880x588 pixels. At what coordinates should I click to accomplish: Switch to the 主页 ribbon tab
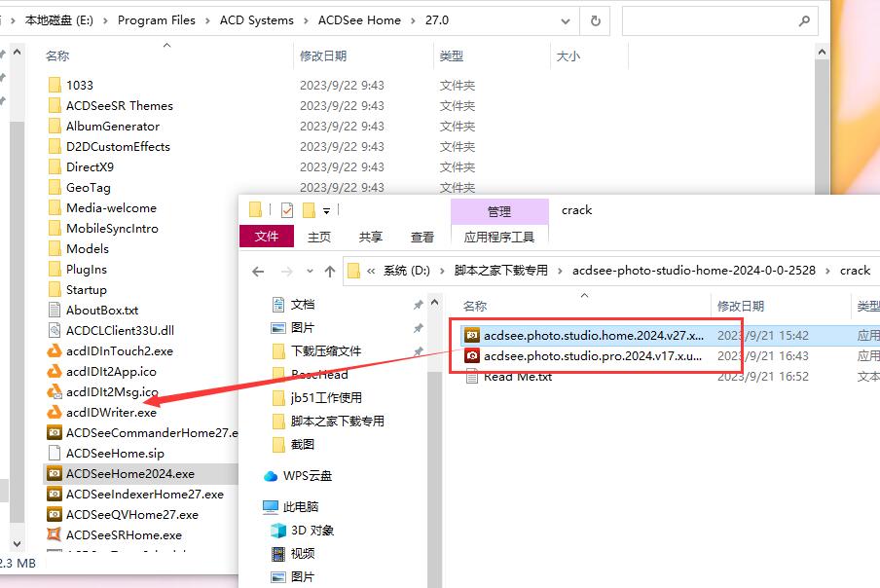(x=318, y=237)
